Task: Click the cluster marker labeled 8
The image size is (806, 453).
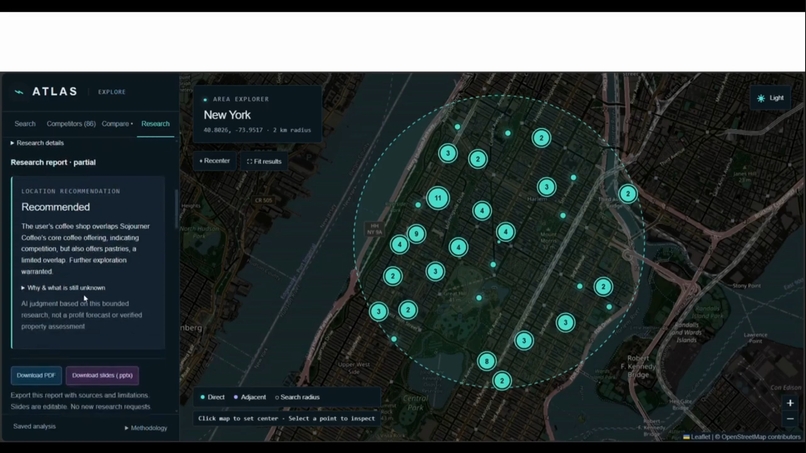Action: coord(487,361)
